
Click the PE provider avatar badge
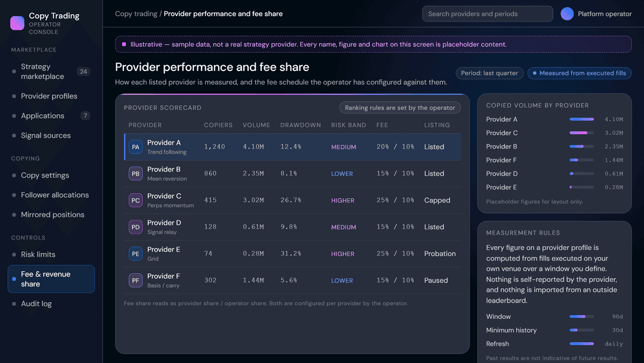click(135, 254)
